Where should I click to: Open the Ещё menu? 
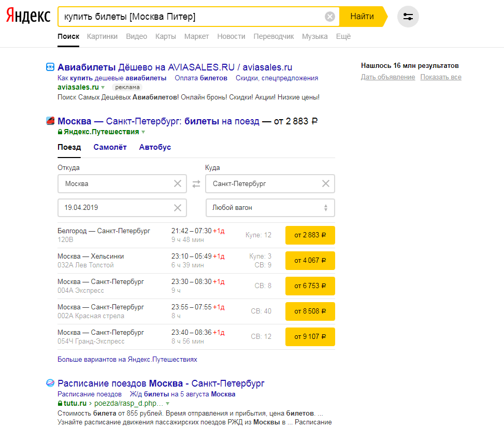click(343, 36)
